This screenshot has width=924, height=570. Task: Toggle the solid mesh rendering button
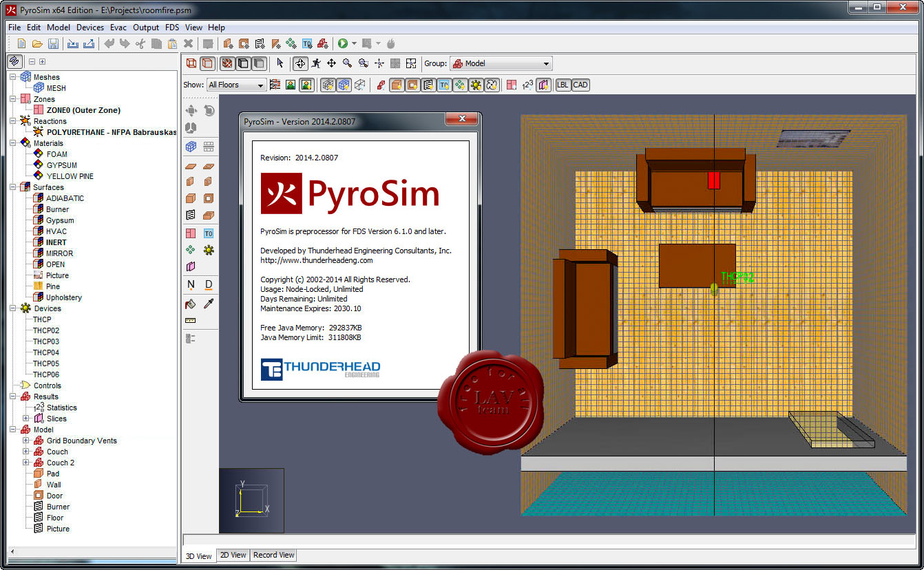point(344,85)
